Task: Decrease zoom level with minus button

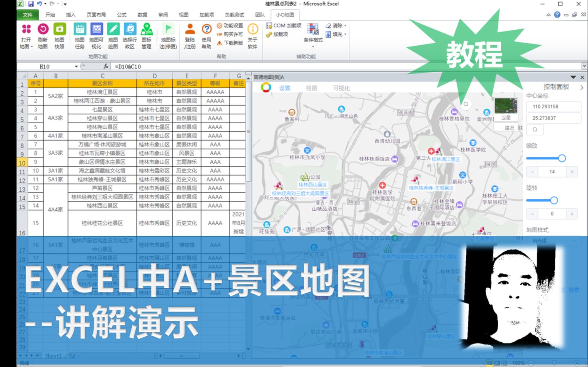Action: pyautogui.click(x=532, y=172)
